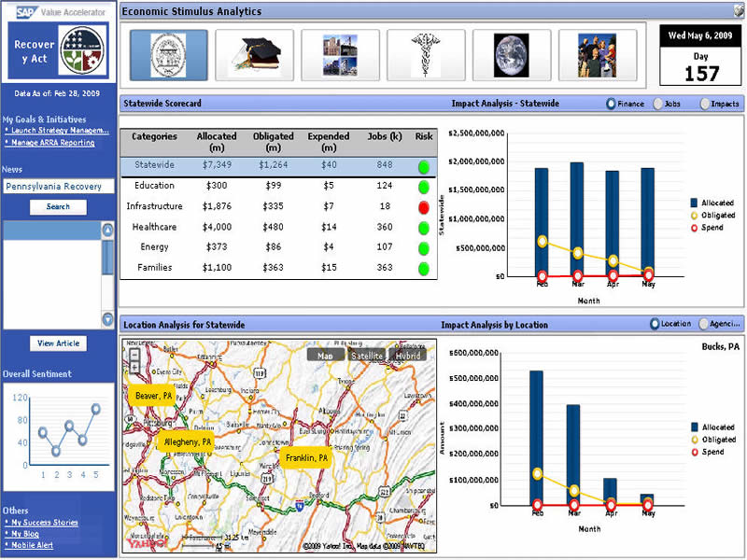This screenshot has height=560, width=747.
Task: Open the caduceus Healthcare category icon
Action: (426, 55)
